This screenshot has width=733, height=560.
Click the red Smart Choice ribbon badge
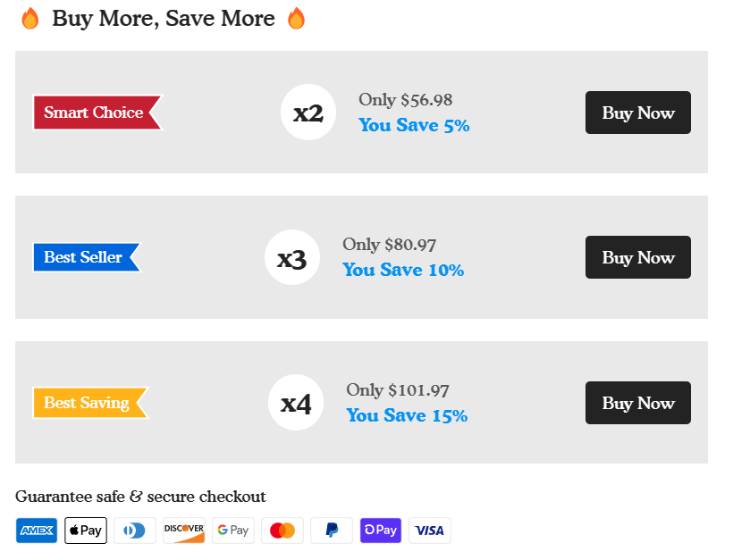click(97, 113)
